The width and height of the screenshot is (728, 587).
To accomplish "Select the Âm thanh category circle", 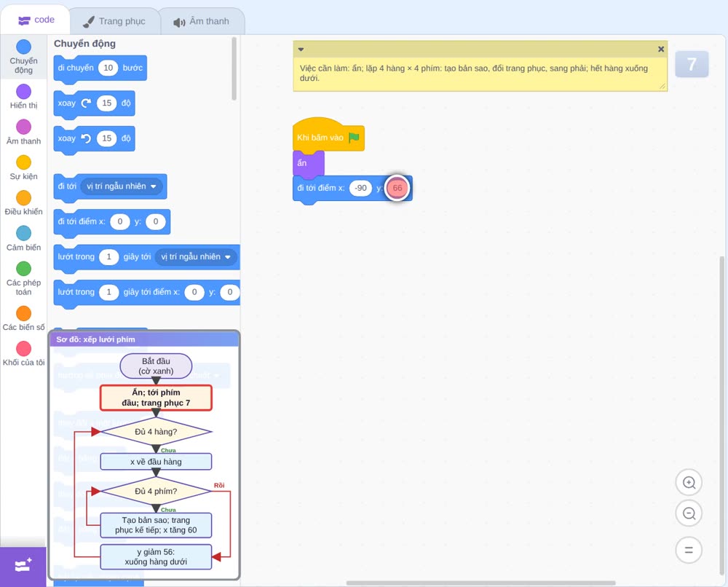I will point(24,127).
